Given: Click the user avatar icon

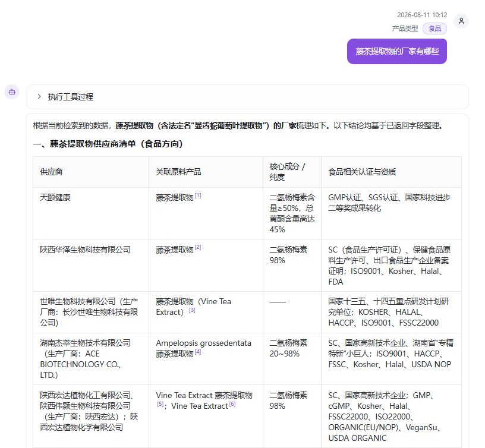Looking at the screenshot, I should pyautogui.click(x=461, y=21).
